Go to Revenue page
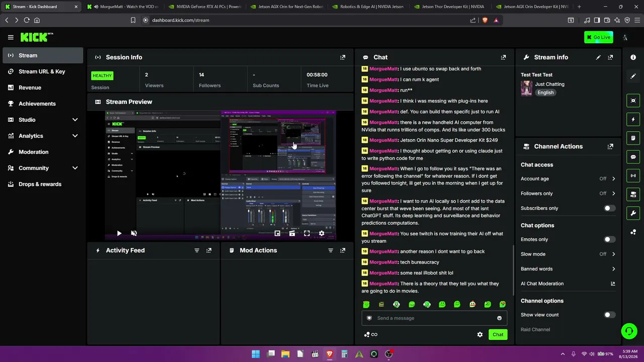Viewport: 644px width, 362px height. click(x=43, y=87)
